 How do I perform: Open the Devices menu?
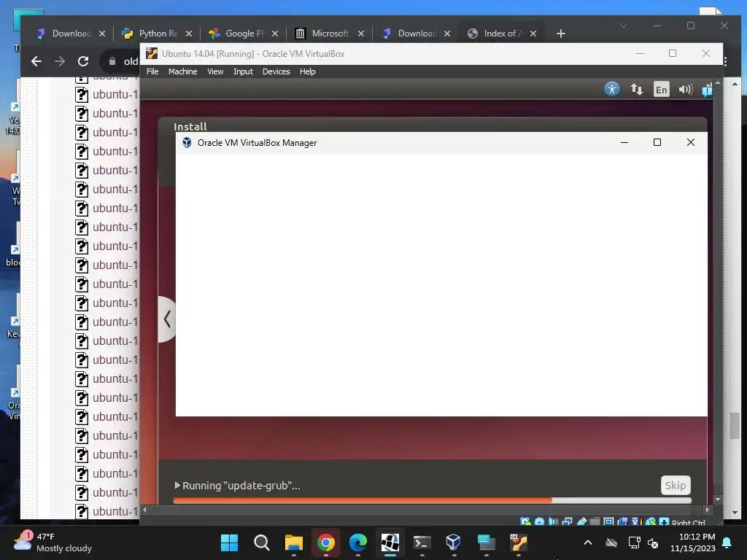(x=276, y=71)
